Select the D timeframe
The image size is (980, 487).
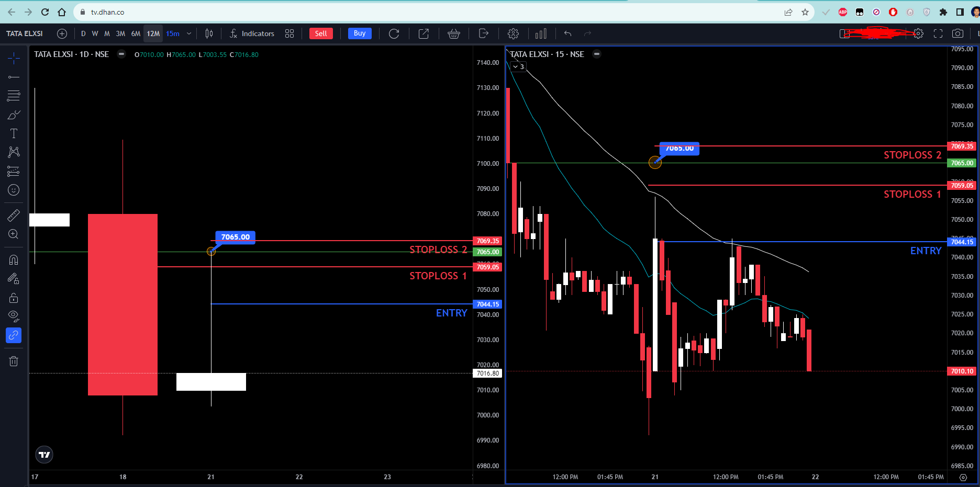pyautogui.click(x=83, y=33)
